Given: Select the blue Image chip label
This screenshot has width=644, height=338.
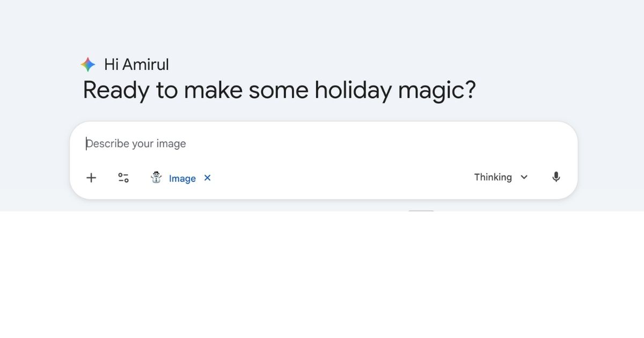Looking at the screenshot, I should click(182, 179).
